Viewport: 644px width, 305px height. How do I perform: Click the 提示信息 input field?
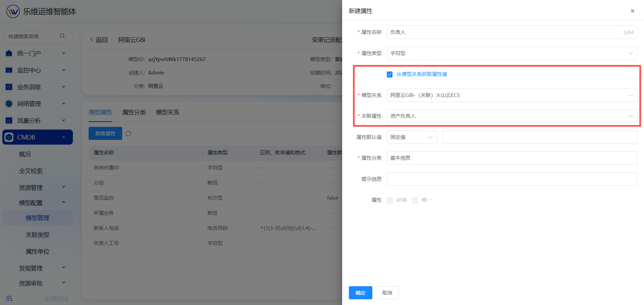pos(512,179)
